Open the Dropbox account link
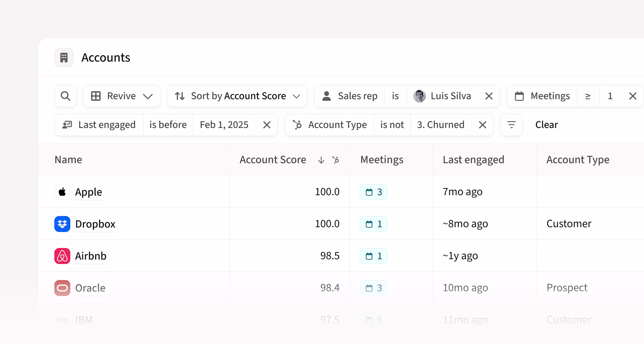The height and width of the screenshot is (344, 644). pos(95,224)
